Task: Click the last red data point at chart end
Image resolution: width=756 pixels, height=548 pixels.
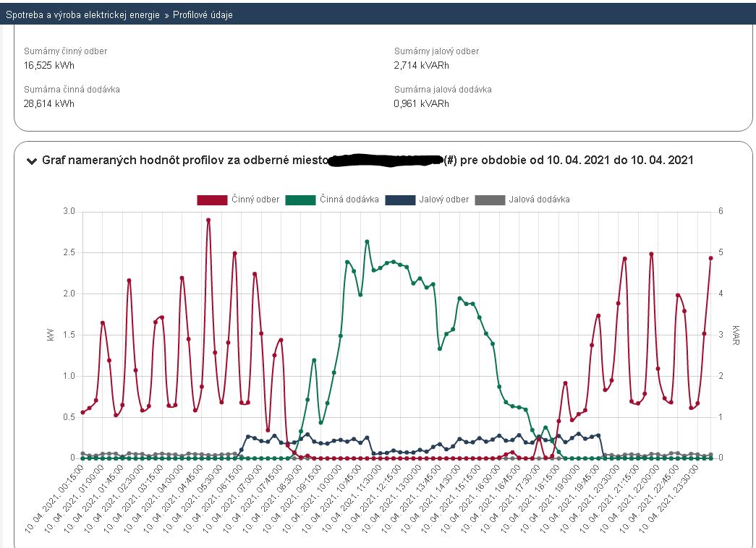Action: click(x=711, y=258)
